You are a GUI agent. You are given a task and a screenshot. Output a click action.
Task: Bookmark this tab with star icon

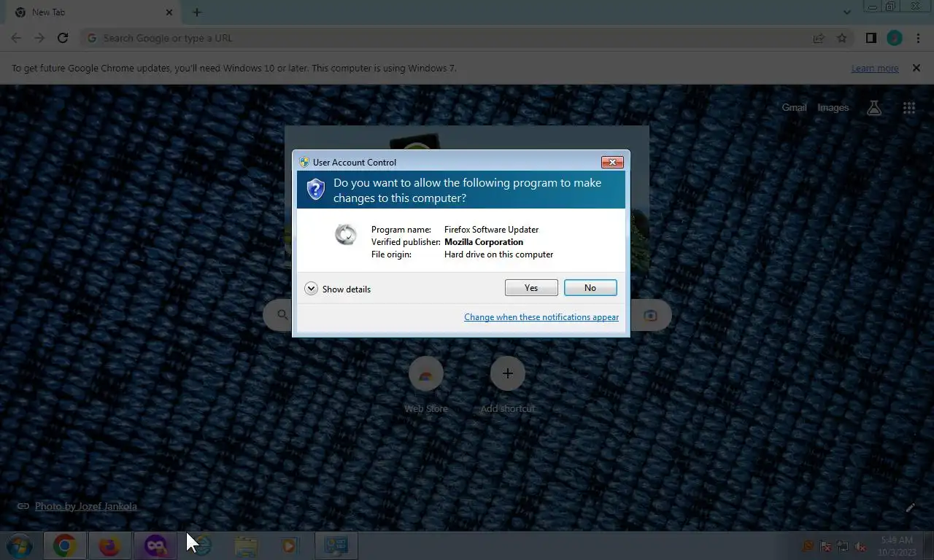(842, 38)
